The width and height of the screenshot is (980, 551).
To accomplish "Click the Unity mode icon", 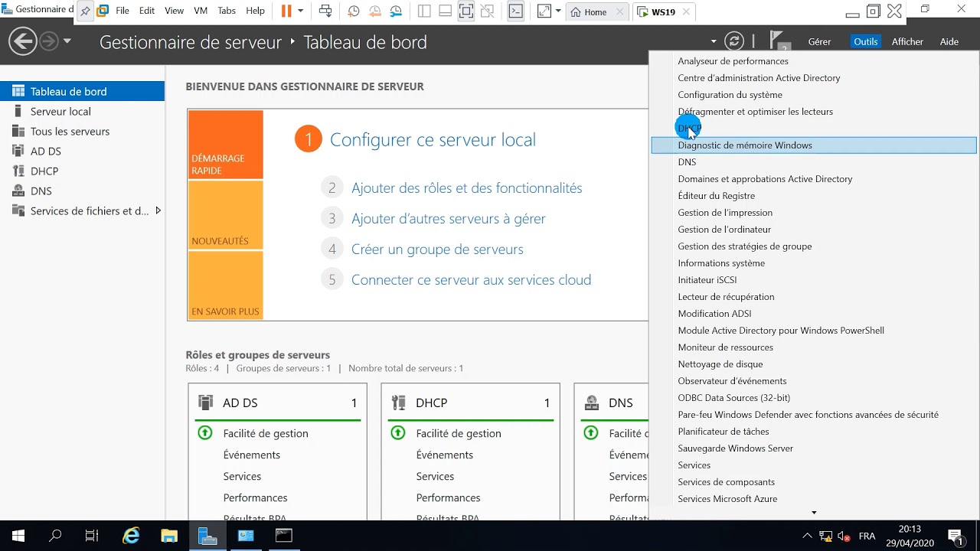I will (x=486, y=11).
